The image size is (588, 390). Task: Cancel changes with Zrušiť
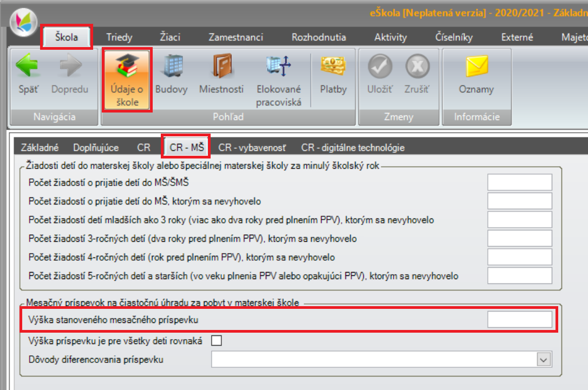(x=417, y=74)
